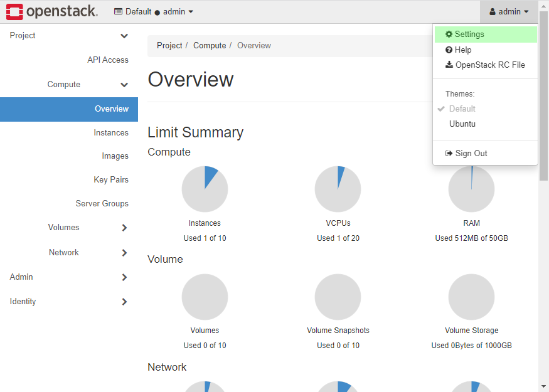Click the Project breadcrumb link
Screen dimensions: 549x392
[169, 46]
